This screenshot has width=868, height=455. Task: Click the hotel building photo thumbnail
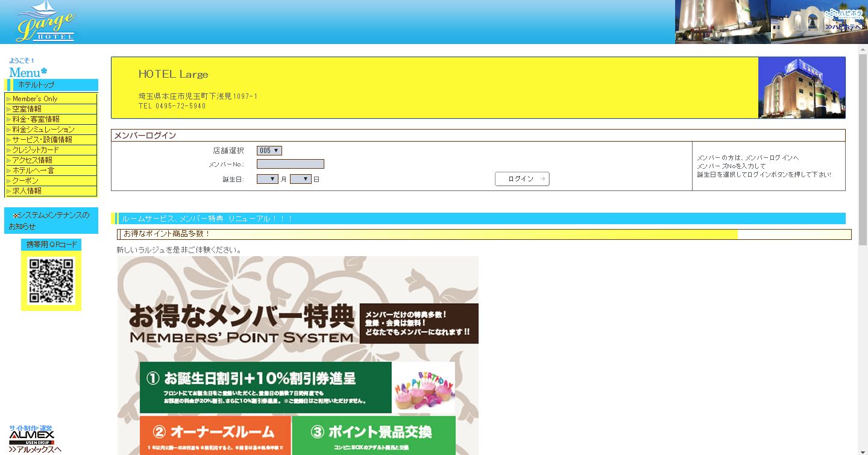802,87
